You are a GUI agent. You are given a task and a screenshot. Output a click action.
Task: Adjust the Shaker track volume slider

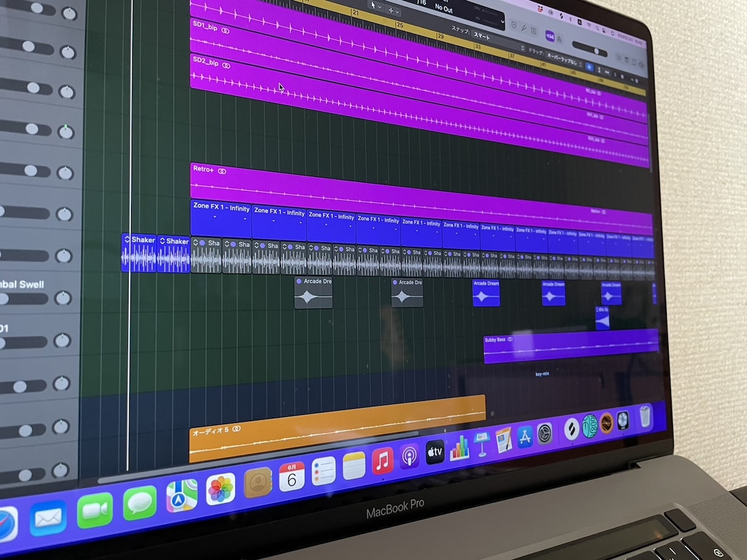(x=24, y=255)
